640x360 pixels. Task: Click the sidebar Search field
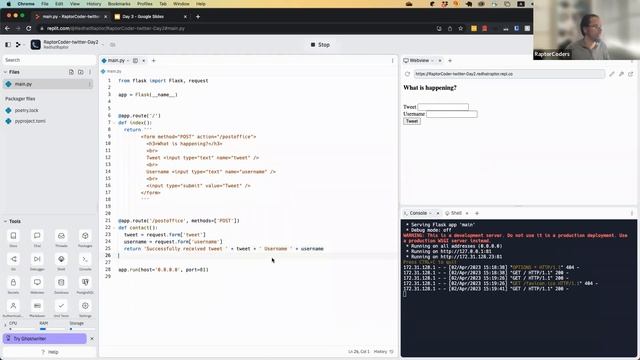point(49,60)
